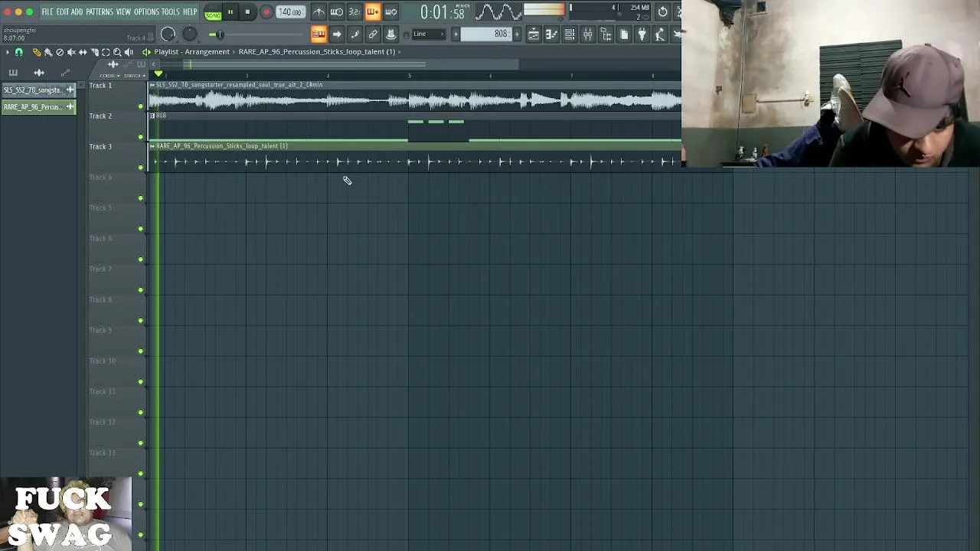This screenshot has height=551, width=980.
Task: Select the dashed-square Select tool
Action: coord(106,52)
